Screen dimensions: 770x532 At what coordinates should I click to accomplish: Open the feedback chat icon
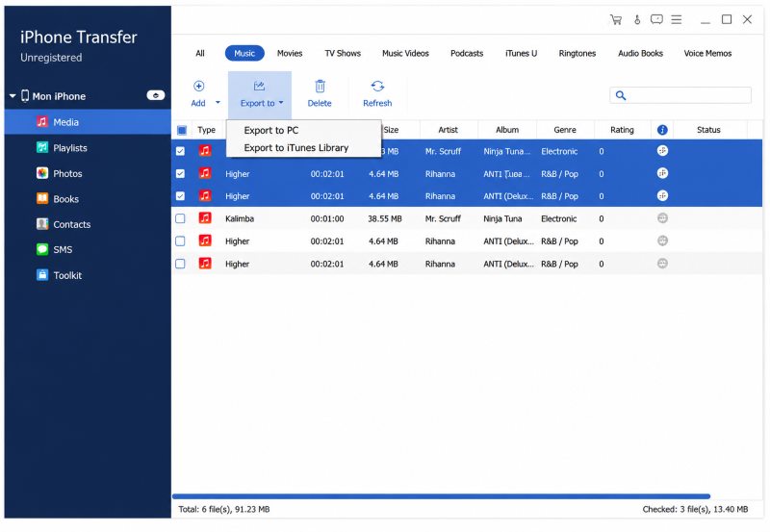click(x=656, y=19)
